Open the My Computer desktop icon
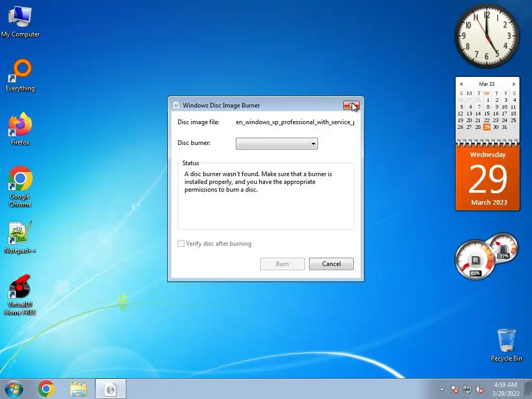This screenshot has height=399, width=532. 20,21
